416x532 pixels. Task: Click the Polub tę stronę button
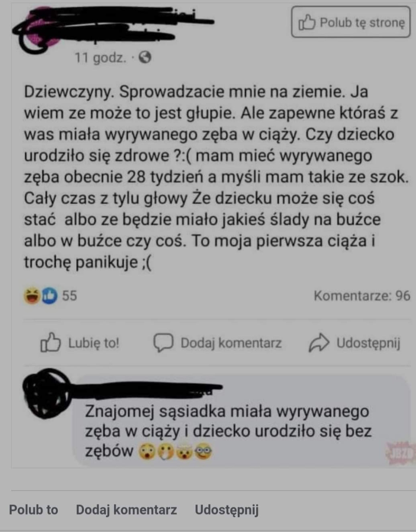click(x=351, y=22)
